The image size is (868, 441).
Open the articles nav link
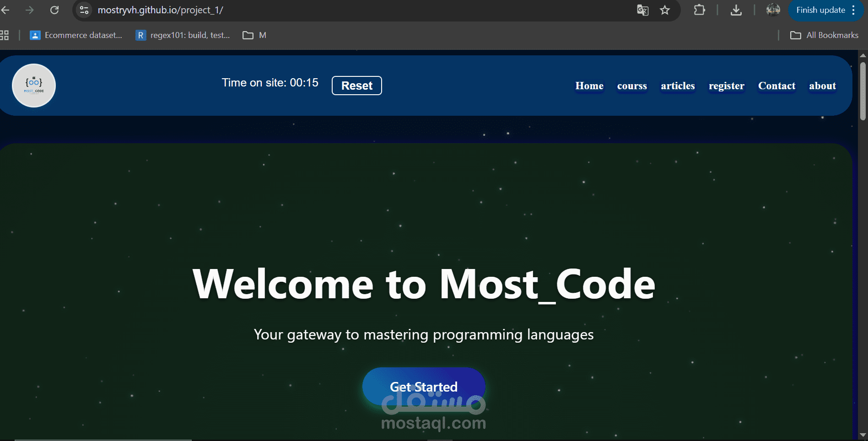point(678,86)
